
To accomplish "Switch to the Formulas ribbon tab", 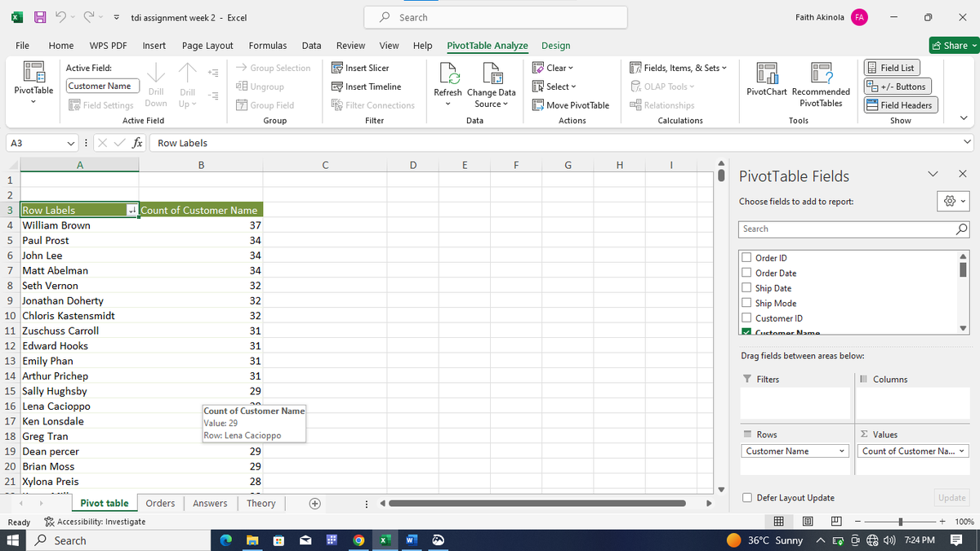I will click(267, 46).
